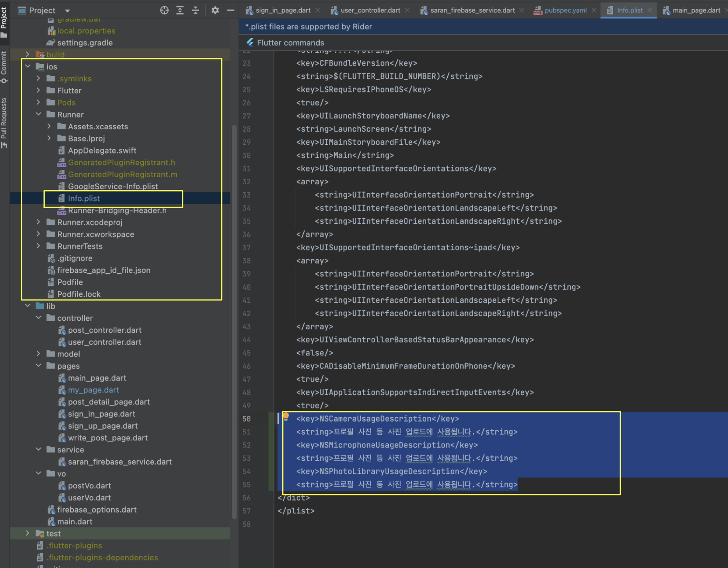Screen dimensions: 728x568
Task: Switch to pubspec.yaml tab
Action: tap(565, 10)
